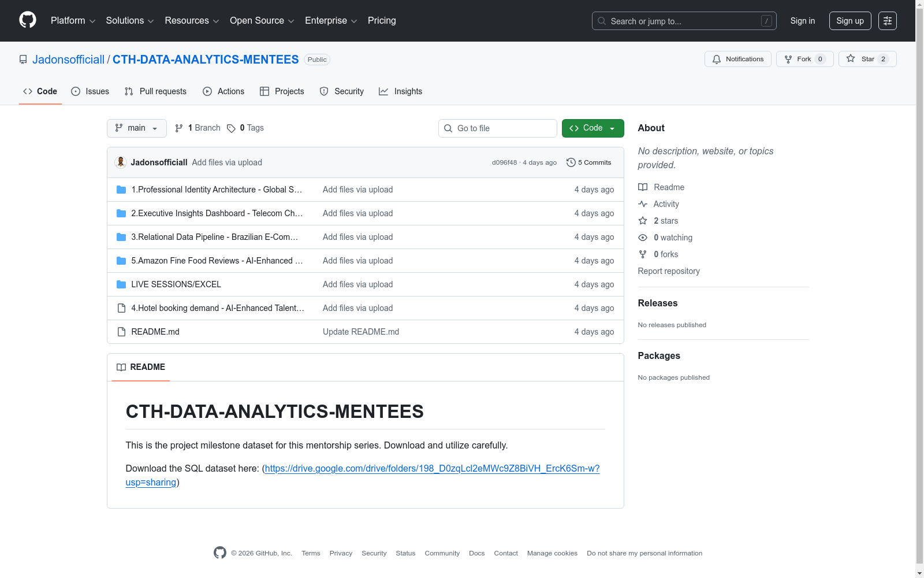
Task: Open the CTH-DATA-ANALYTICS-MENTEES repository link
Action: coord(206,60)
